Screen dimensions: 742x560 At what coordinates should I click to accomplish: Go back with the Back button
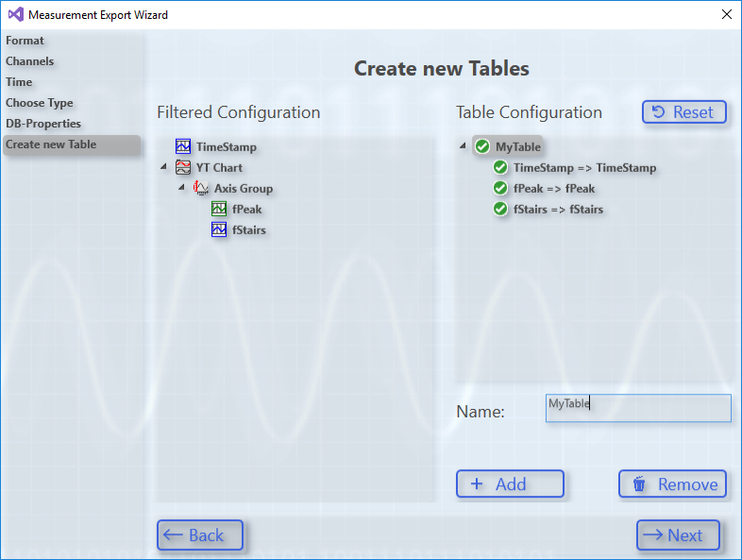(200, 535)
